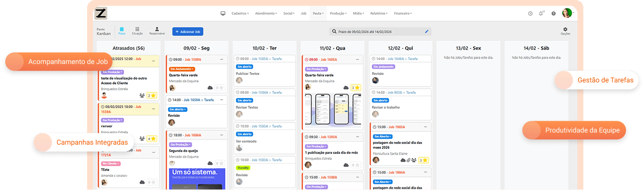This screenshot has height=190, width=644.
Task: Switch to Prazo calendar view
Action: (x=122, y=31)
